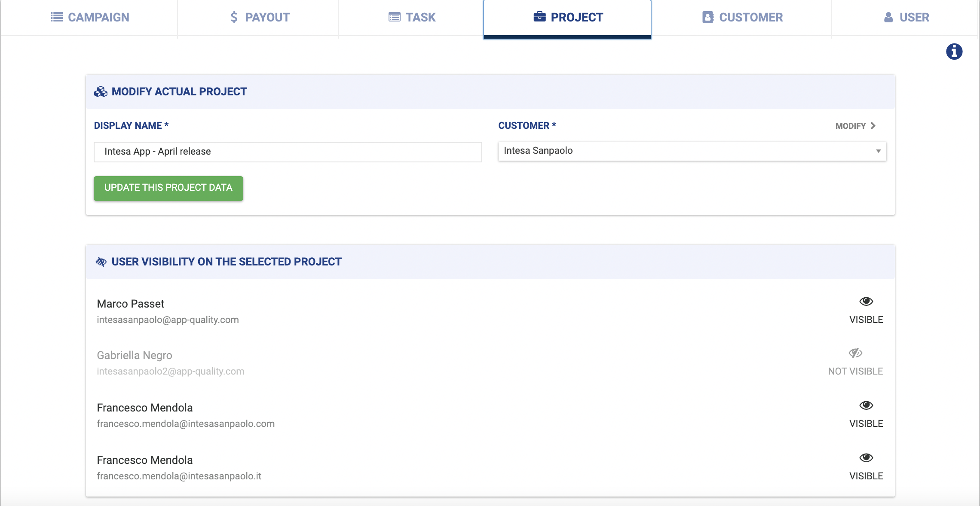Toggle eye for francesco.mendola@intesasanpaolo.com
The height and width of the screenshot is (506, 980).
click(x=866, y=405)
